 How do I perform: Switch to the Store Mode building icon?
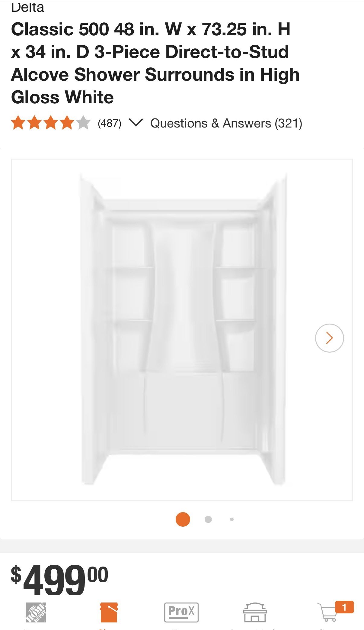point(255,612)
